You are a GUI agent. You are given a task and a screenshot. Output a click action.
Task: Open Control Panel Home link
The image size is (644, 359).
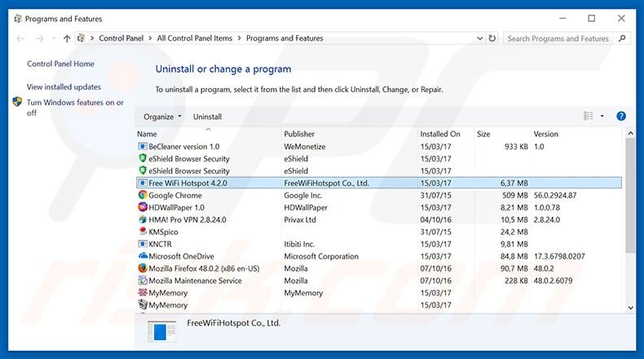[x=61, y=64]
